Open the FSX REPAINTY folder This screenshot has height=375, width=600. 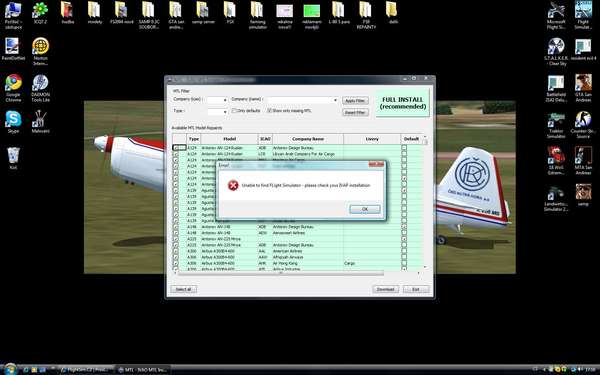pos(366,15)
